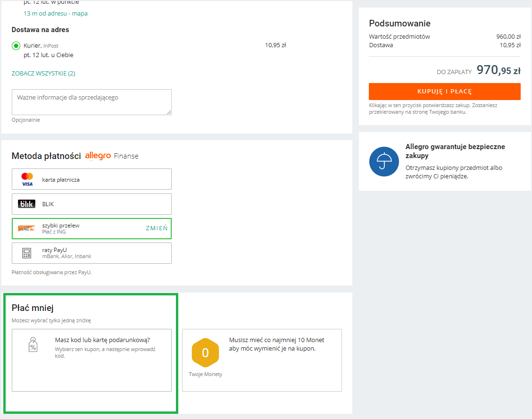Select the Kurier InPost radio button
The image size is (532, 419).
(16, 46)
